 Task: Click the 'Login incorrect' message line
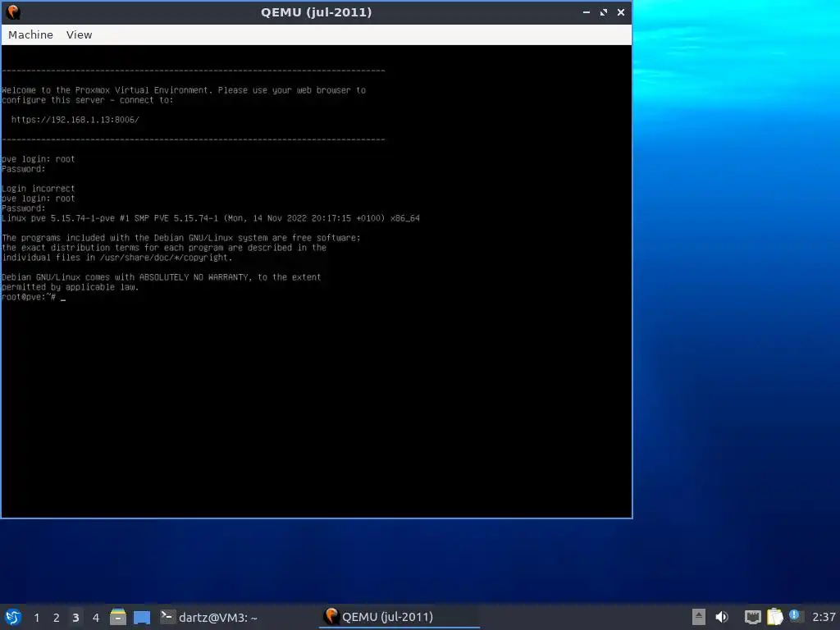tap(38, 189)
